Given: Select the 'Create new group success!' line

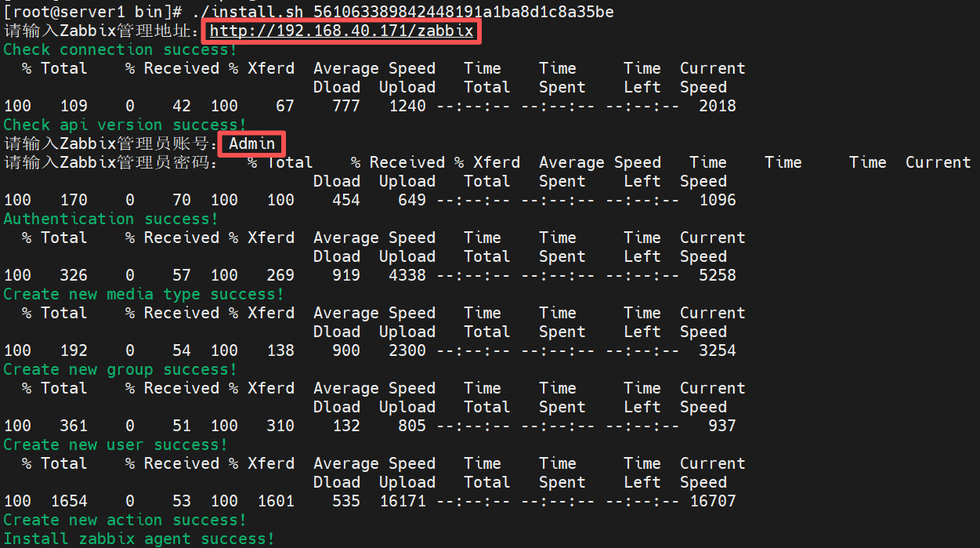Looking at the screenshot, I should [120, 370].
